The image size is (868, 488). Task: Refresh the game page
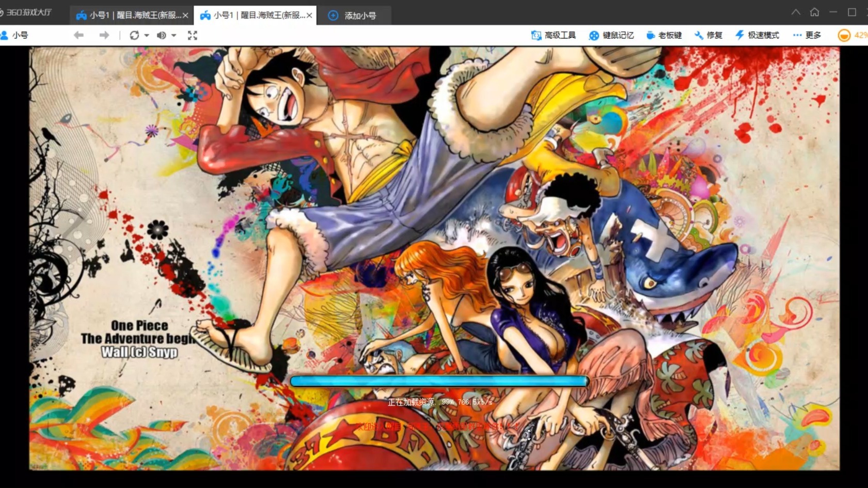point(134,35)
